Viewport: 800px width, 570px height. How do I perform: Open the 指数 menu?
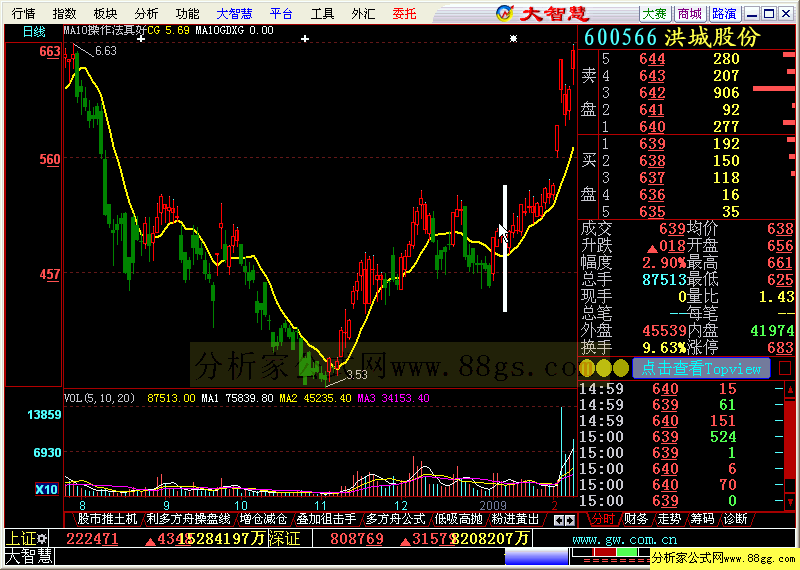64,13
